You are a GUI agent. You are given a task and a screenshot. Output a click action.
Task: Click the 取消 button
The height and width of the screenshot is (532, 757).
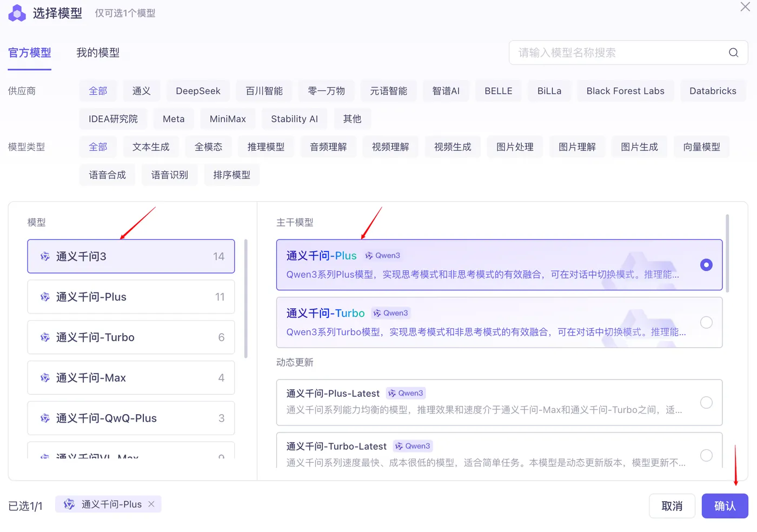point(672,506)
